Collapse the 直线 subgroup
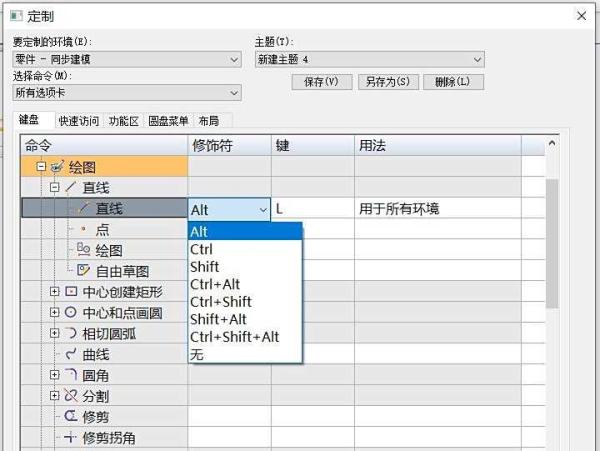 click(55, 187)
